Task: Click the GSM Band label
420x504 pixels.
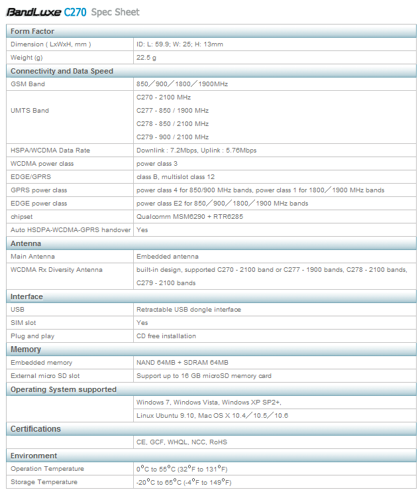Action: point(28,84)
